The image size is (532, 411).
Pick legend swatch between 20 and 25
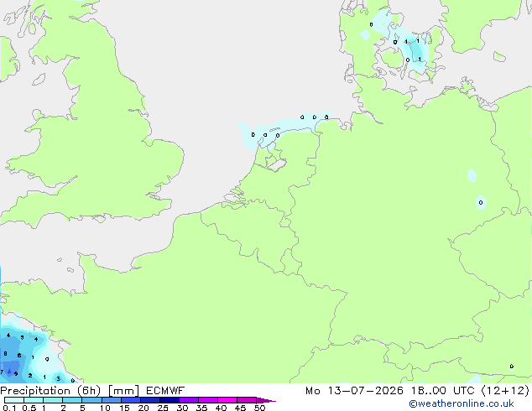click(150, 400)
